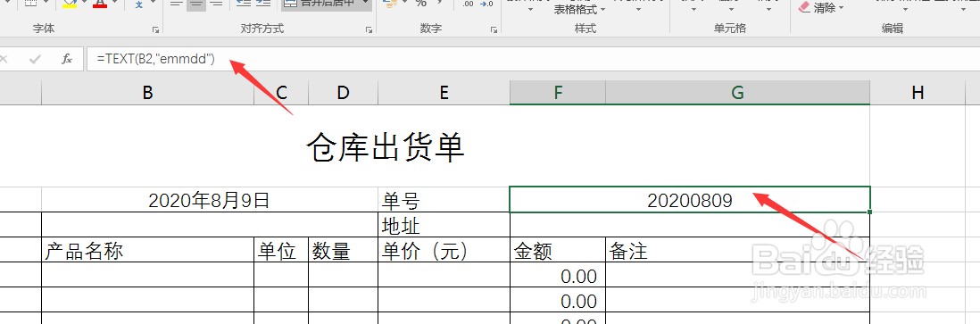Cancel the formula entry with X
Viewport: 980px width, 324px height.
pyautogui.click(x=4, y=59)
